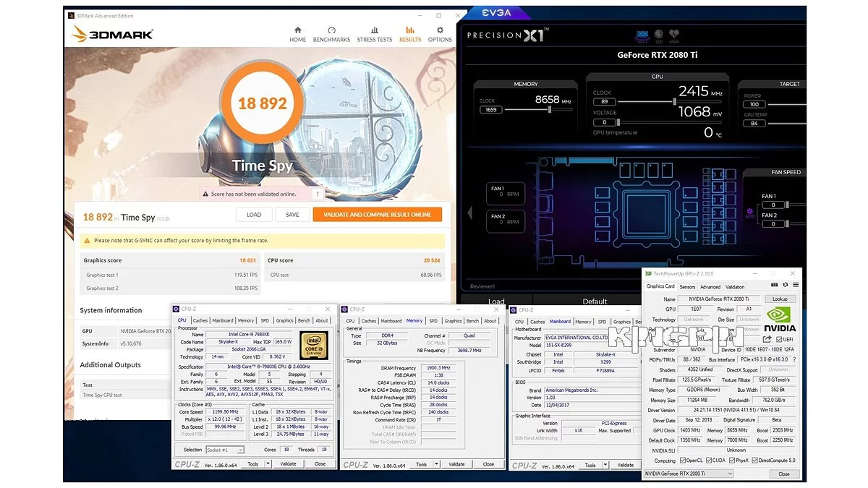Click GPU TEMP target field showing 84
This screenshot has width=868, height=488.
(x=754, y=124)
